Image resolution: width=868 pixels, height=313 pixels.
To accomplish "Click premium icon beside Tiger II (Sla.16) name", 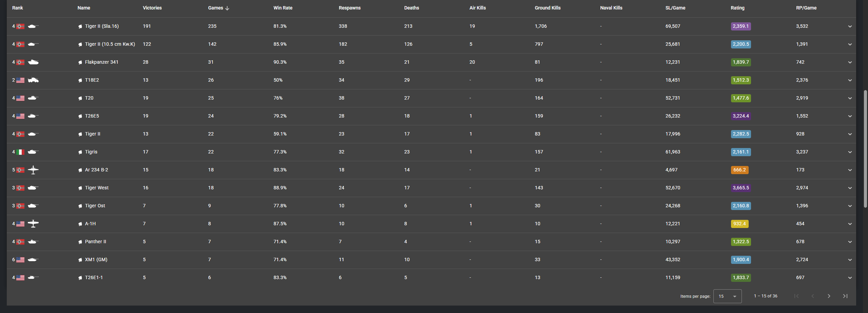I will (80, 26).
